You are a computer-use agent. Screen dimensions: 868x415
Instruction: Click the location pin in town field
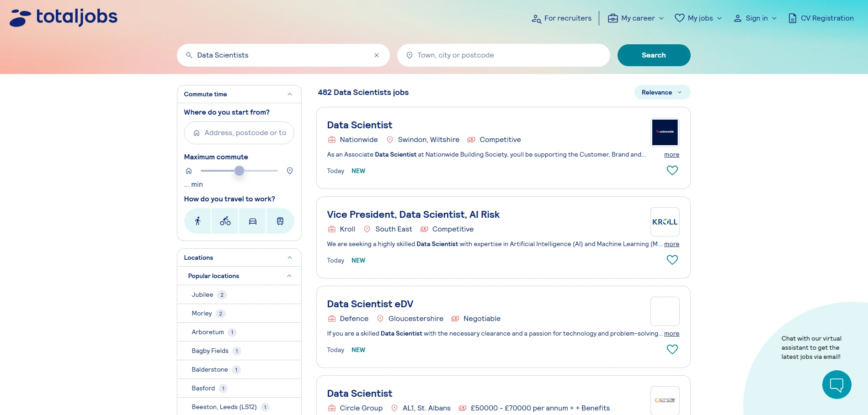pyautogui.click(x=410, y=55)
